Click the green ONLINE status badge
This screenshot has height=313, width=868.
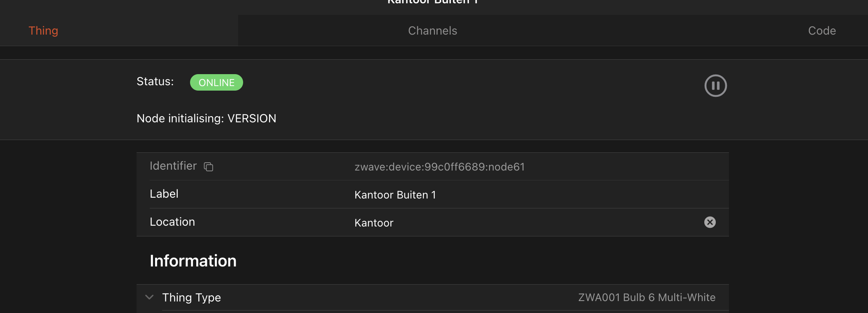(216, 82)
